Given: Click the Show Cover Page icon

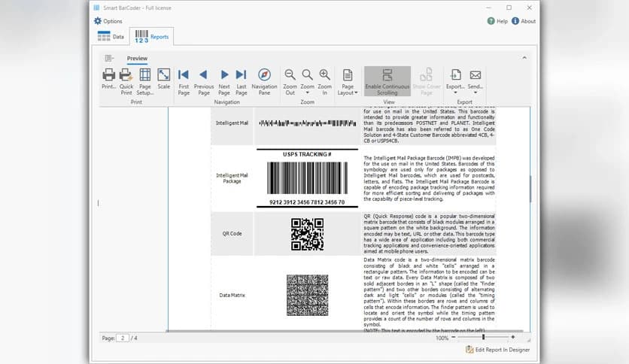Looking at the screenshot, I should tap(427, 75).
